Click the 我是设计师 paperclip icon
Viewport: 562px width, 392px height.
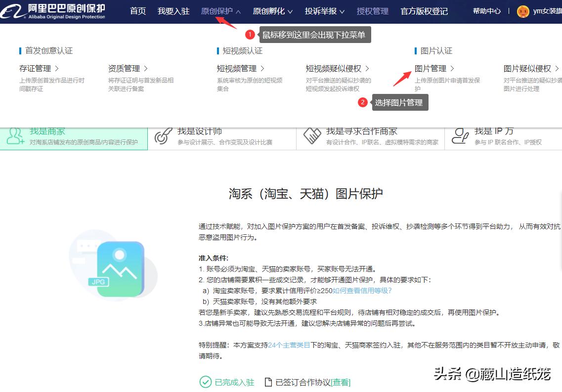[x=163, y=135]
